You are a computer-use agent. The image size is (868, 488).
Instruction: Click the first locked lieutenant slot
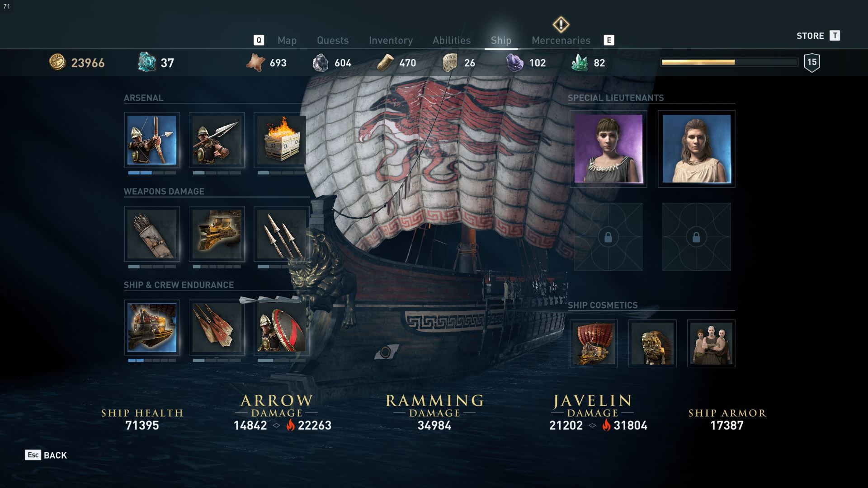608,237
